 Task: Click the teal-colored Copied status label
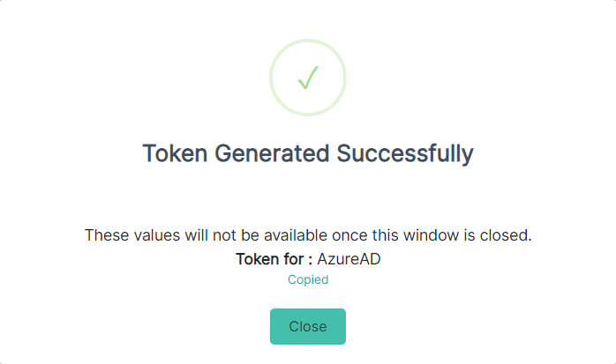coord(308,279)
